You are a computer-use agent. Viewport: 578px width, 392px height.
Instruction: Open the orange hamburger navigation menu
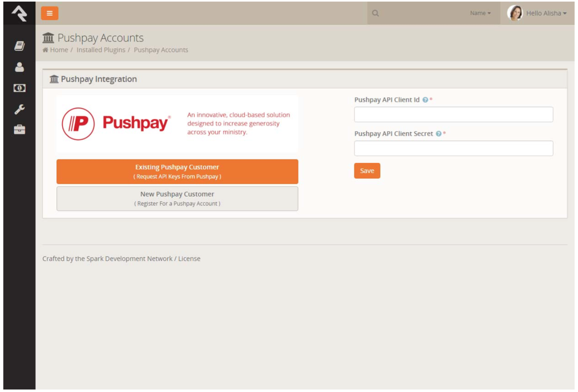[49, 13]
